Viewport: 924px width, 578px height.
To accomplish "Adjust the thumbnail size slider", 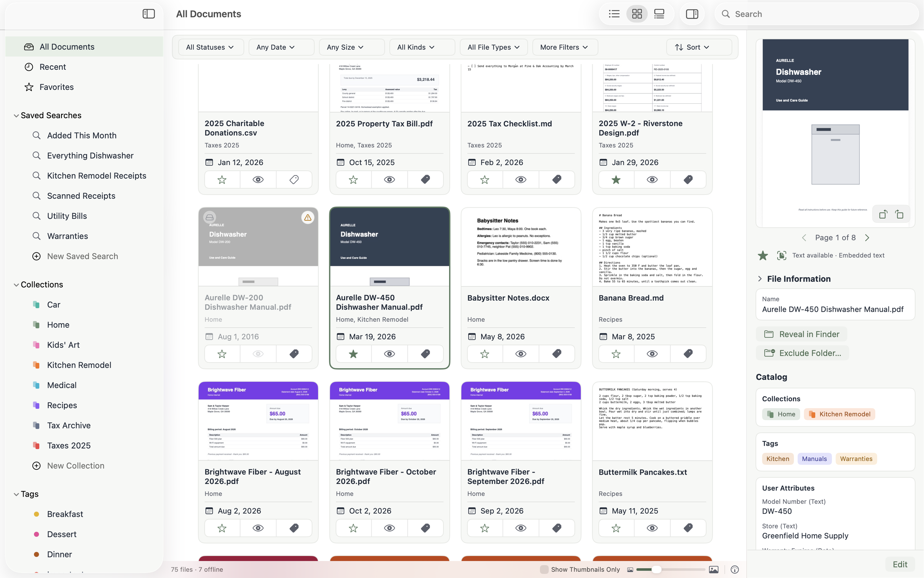I will pyautogui.click(x=671, y=570).
